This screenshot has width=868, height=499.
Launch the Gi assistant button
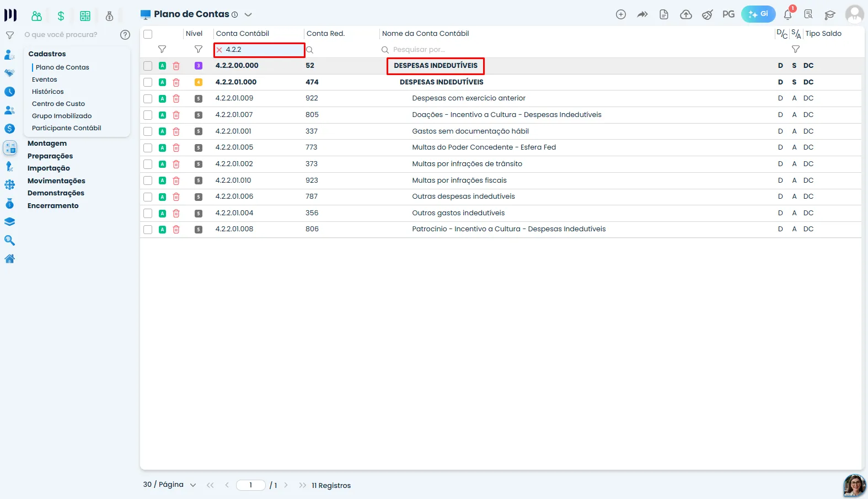pos(758,14)
